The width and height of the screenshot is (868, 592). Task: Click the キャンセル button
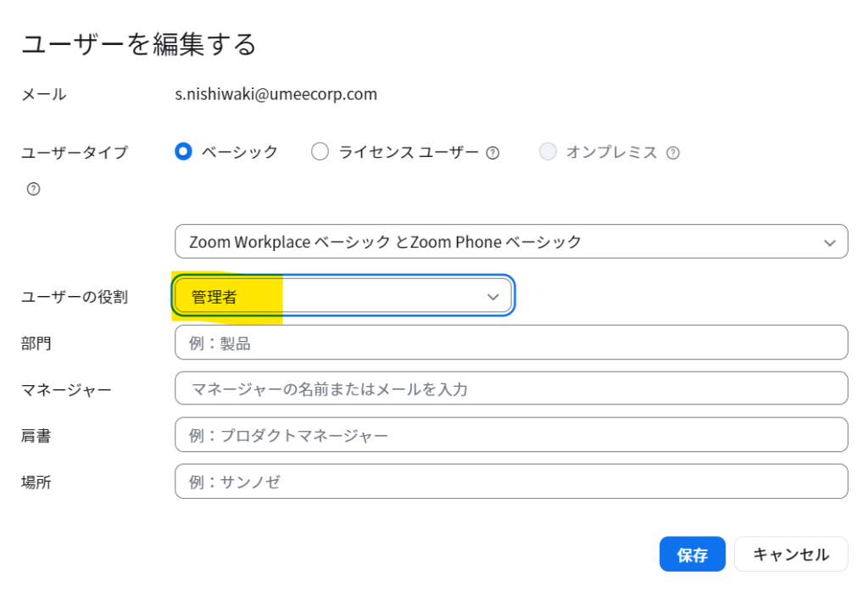pos(790,555)
